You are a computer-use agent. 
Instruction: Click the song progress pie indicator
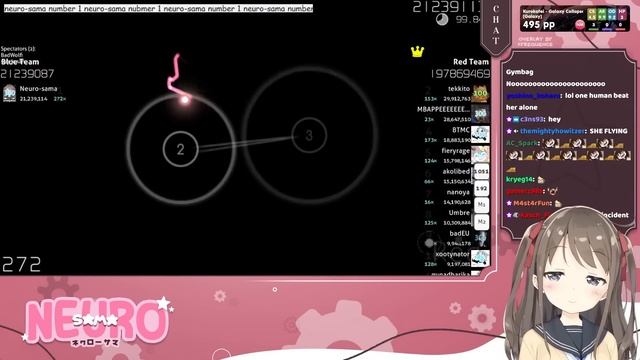[x=442, y=19]
